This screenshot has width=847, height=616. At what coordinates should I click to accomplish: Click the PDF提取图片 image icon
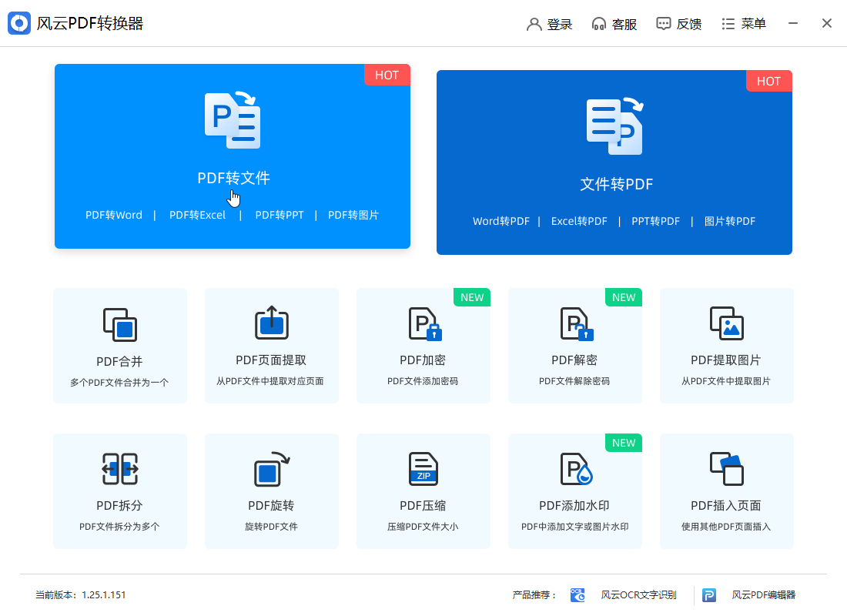click(727, 323)
